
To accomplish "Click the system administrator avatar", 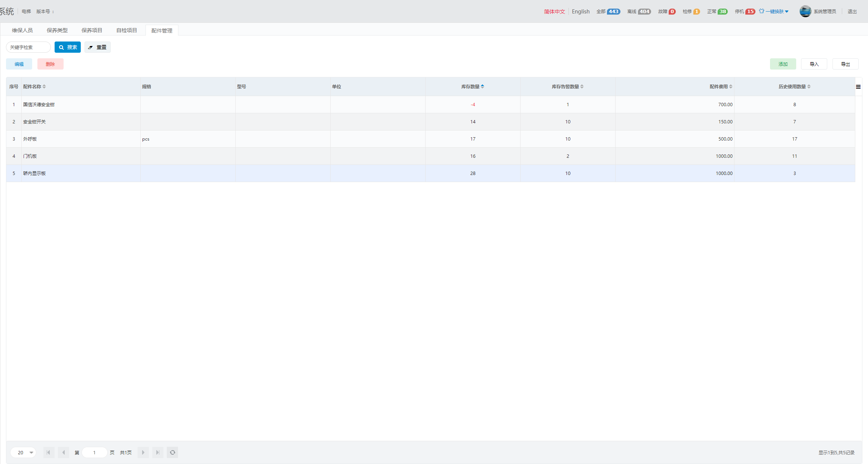I will [x=805, y=11].
